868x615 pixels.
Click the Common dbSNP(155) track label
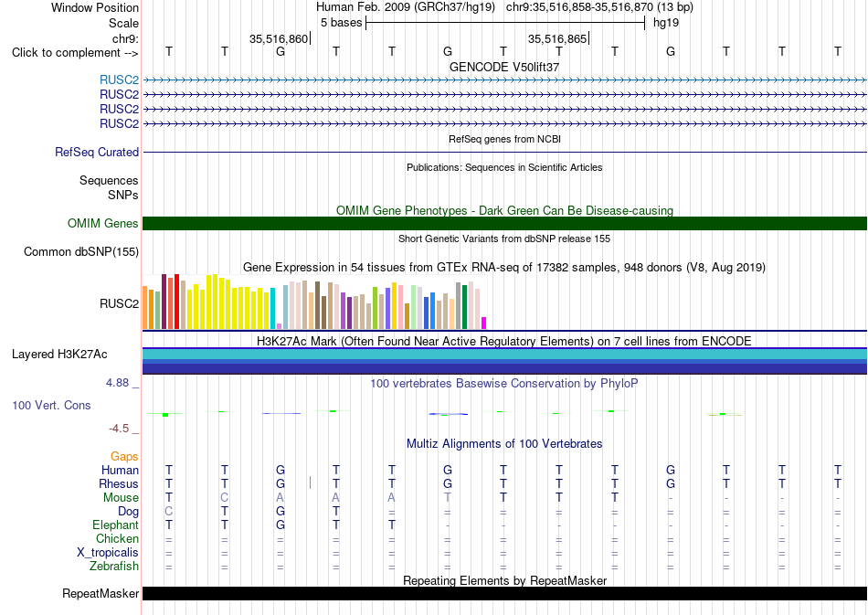81,252
